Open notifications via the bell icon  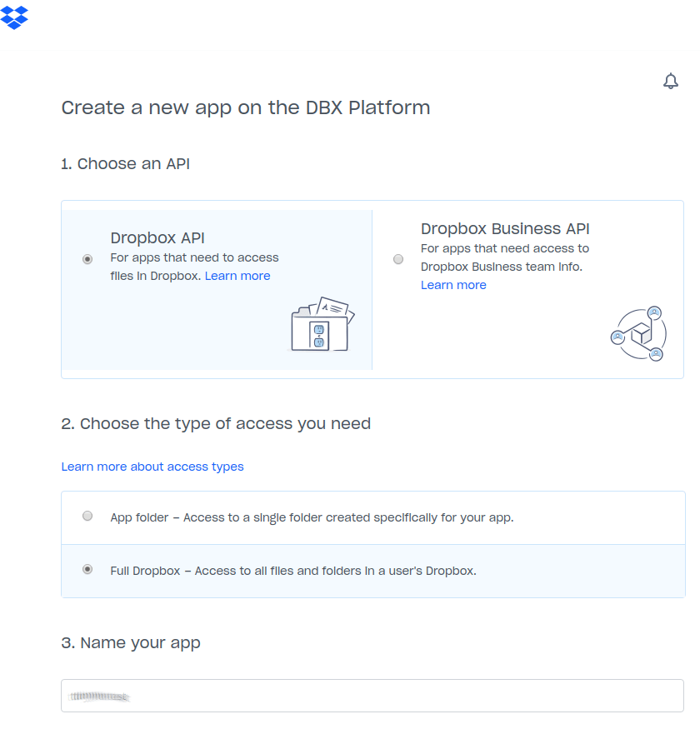point(671,81)
